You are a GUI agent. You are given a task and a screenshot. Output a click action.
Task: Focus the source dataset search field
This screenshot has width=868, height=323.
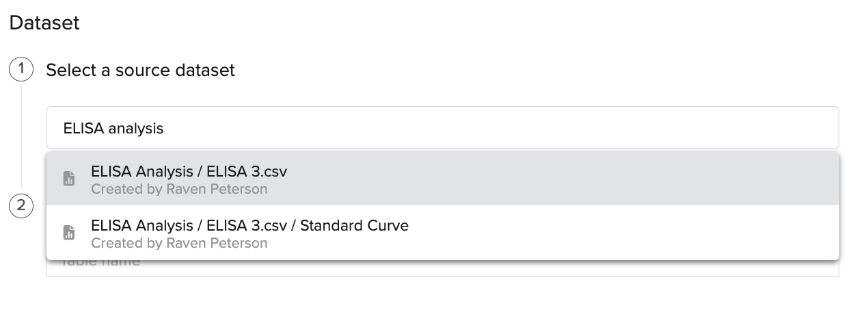443,128
